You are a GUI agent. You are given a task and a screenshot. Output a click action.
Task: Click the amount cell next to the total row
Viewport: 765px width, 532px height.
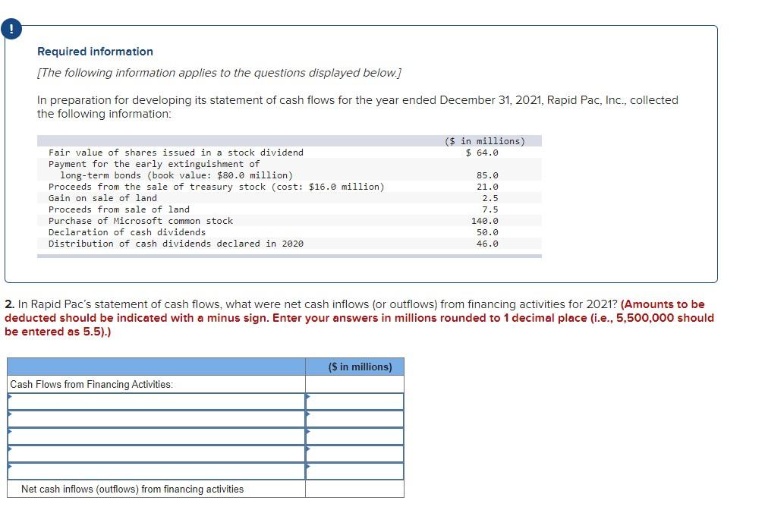tap(355, 490)
